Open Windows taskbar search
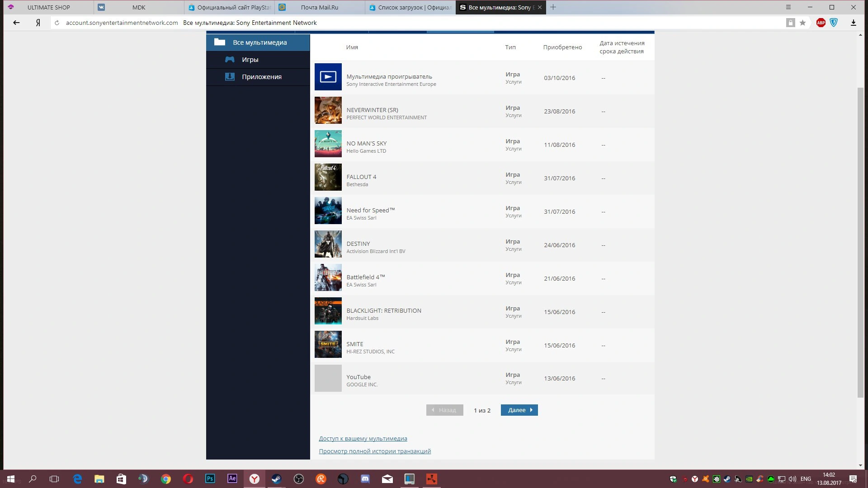Image resolution: width=868 pixels, height=488 pixels. click(x=33, y=479)
